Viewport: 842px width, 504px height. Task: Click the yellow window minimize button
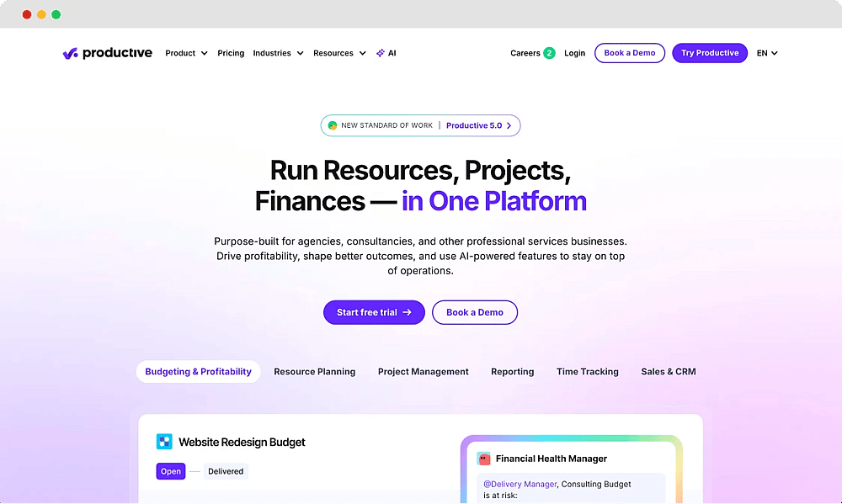click(x=41, y=14)
